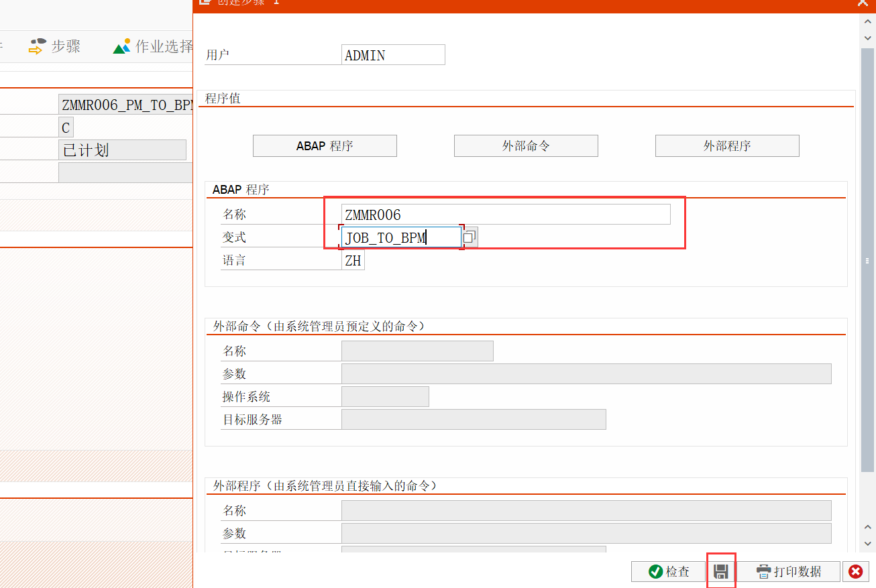Click the 外部命令（由系统管理员预定义的命令） heading

click(319, 327)
